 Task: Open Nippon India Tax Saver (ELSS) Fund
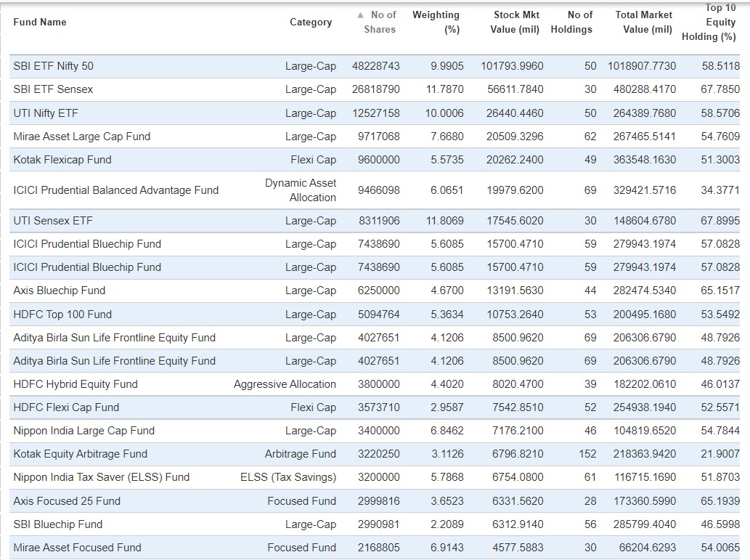(x=101, y=477)
